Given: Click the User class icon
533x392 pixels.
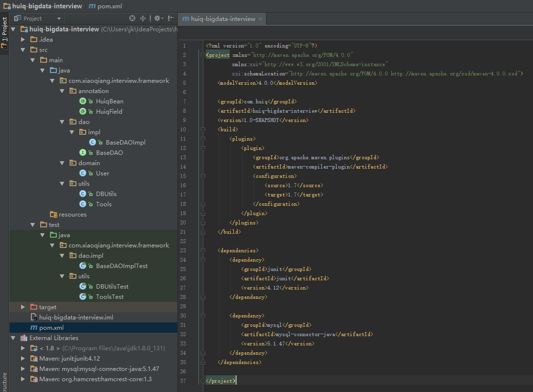Looking at the screenshot, I should point(83,173).
